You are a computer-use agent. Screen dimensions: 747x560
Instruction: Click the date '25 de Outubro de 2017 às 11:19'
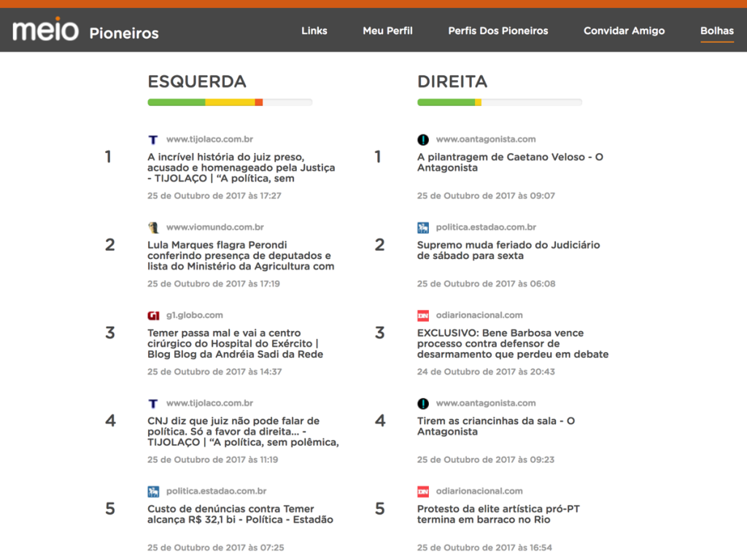[212, 460]
